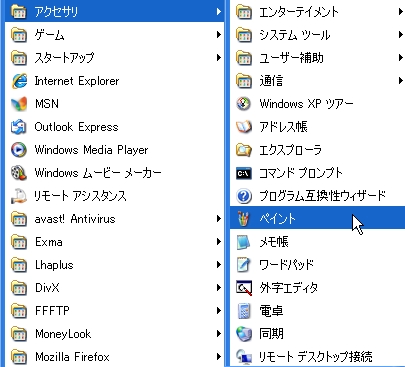Click the 外字エディタ label
The height and width of the screenshot is (367, 405).
289,288
